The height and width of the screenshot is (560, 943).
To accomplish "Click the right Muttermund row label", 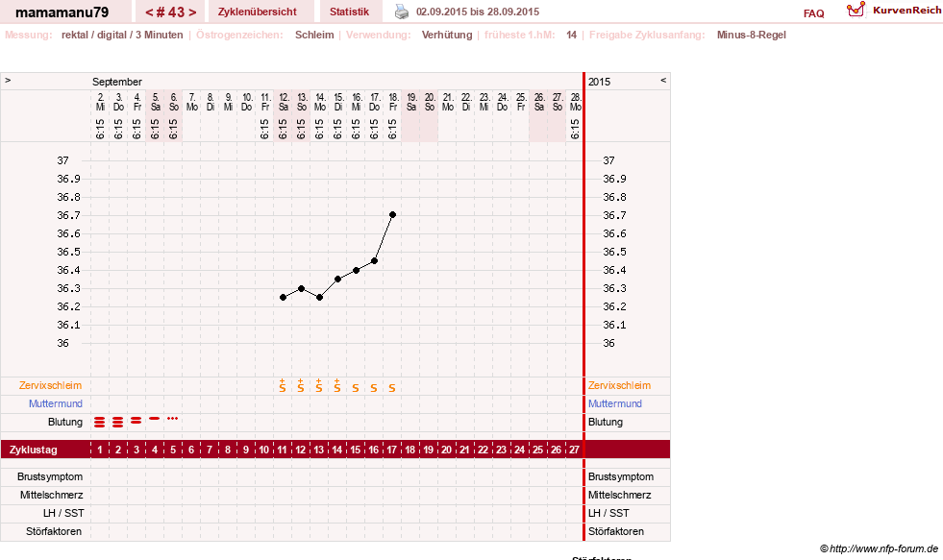I will (x=614, y=403).
